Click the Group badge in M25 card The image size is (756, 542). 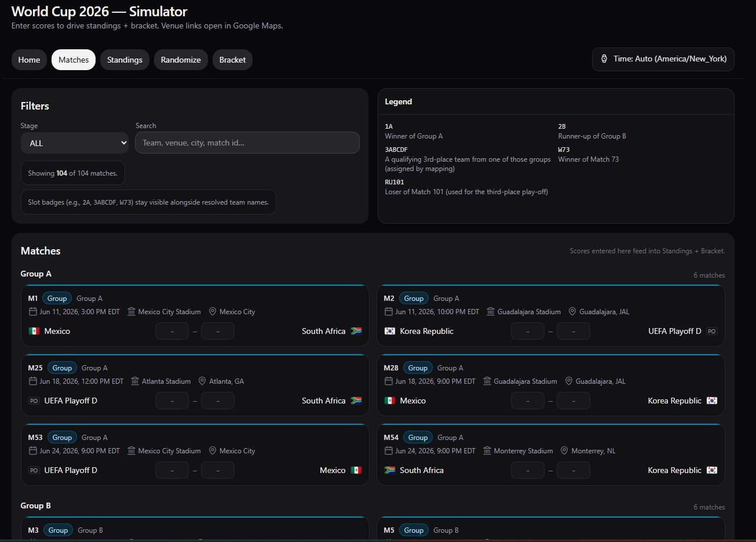click(62, 368)
